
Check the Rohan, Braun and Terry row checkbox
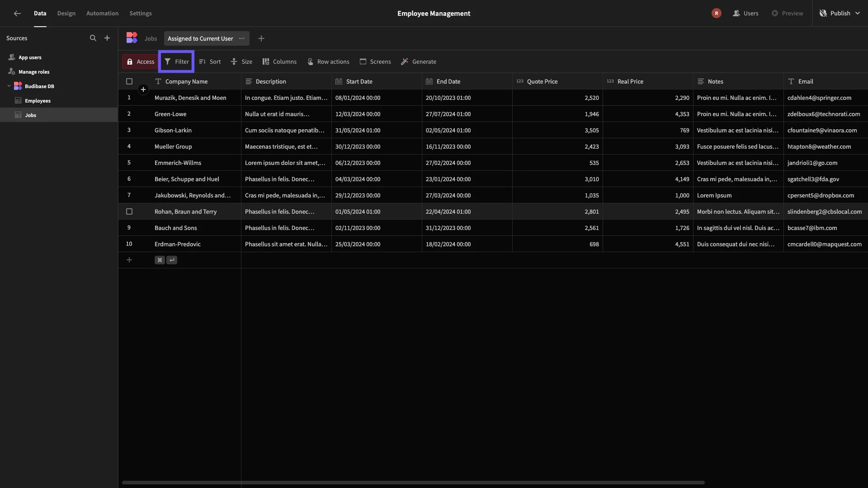[x=129, y=211]
